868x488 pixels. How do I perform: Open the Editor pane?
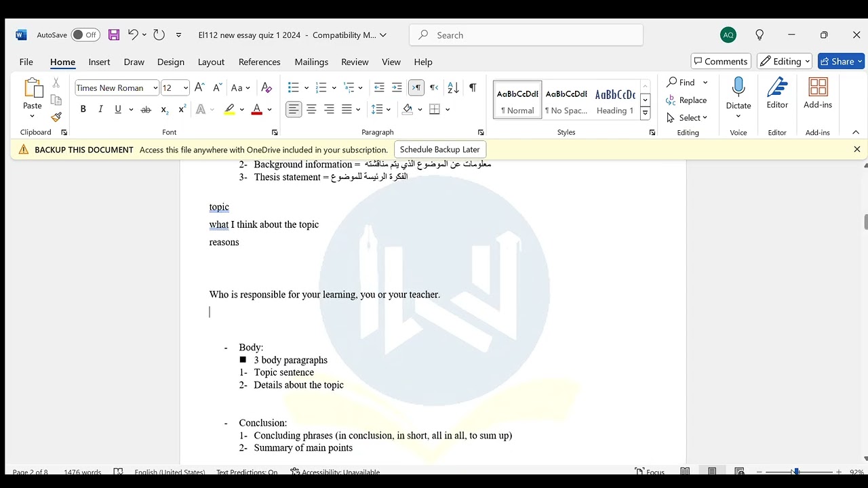777,93
